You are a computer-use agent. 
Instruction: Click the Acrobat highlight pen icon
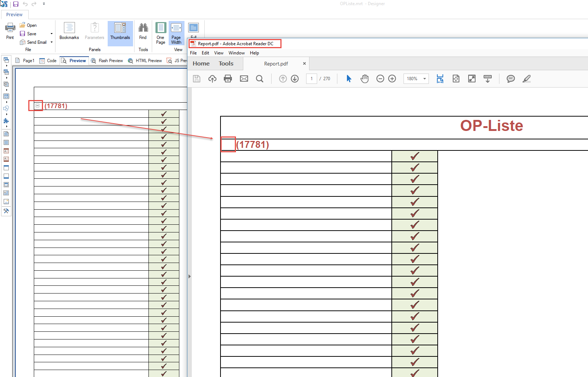click(x=527, y=79)
